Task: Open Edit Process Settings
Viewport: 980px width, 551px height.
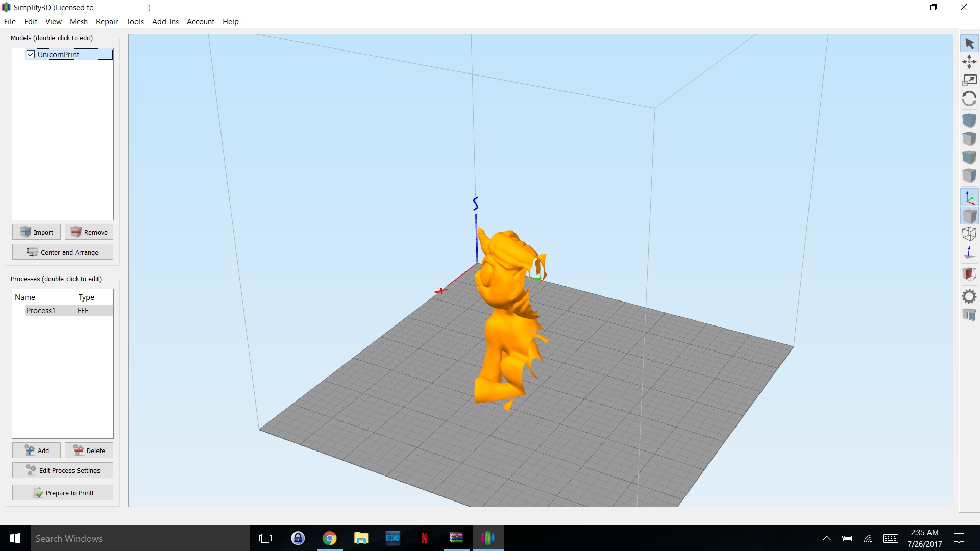Action: click(63, 470)
